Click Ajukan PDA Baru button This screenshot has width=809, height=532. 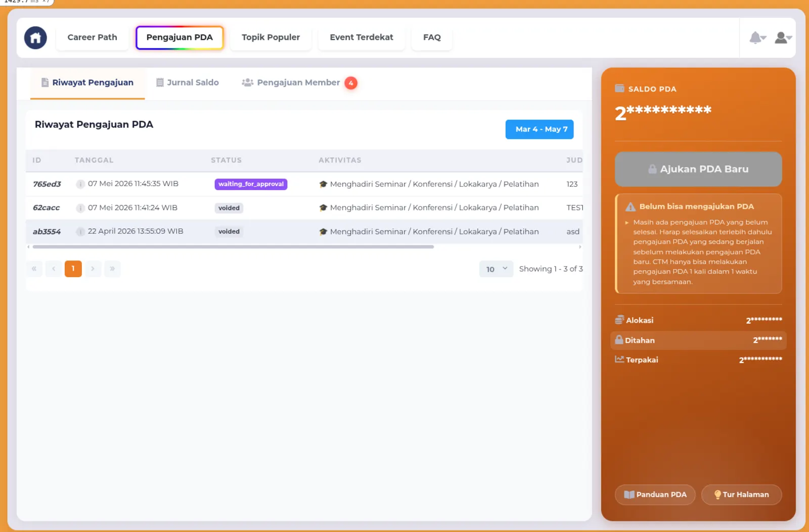coord(698,169)
